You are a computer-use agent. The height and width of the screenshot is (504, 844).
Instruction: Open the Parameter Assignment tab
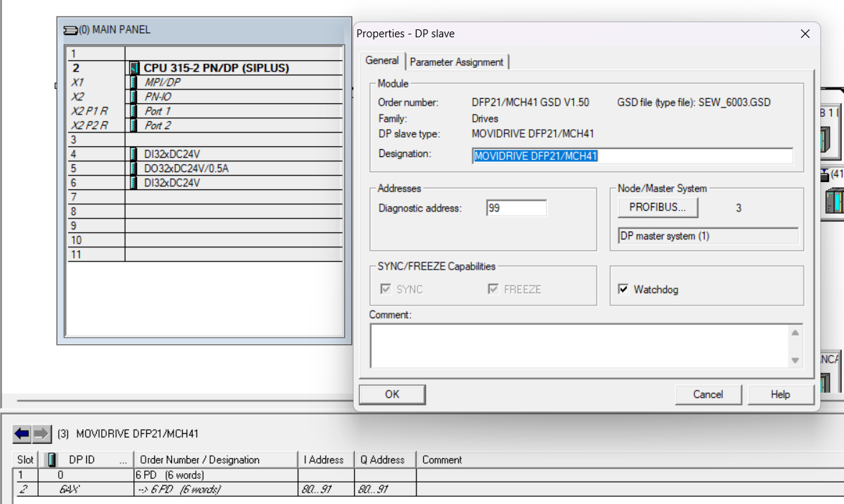pyautogui.click(x=457, y=62)
